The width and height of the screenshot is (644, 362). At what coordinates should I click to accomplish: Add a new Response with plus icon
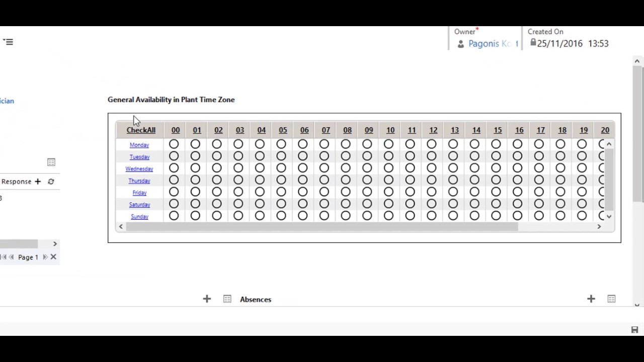pyautogui.click(x=38, y=182)
